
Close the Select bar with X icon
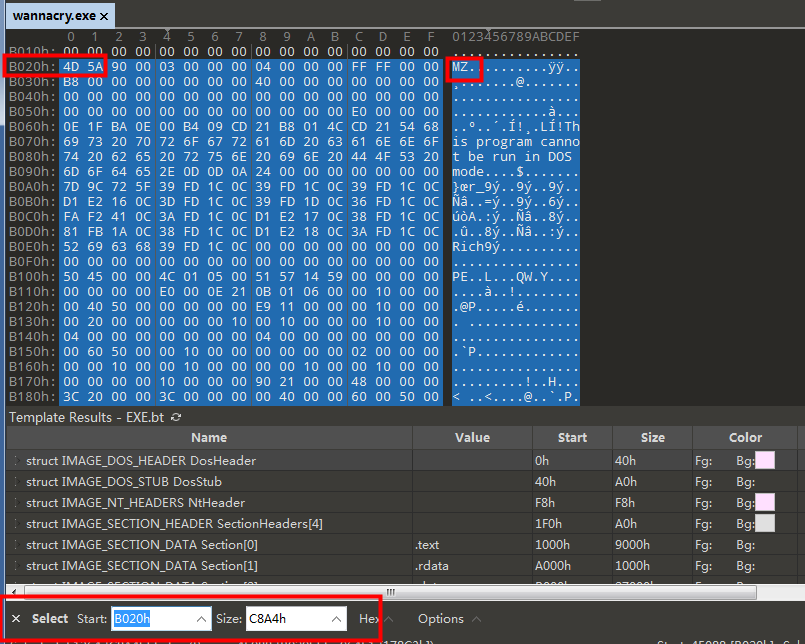16,618
